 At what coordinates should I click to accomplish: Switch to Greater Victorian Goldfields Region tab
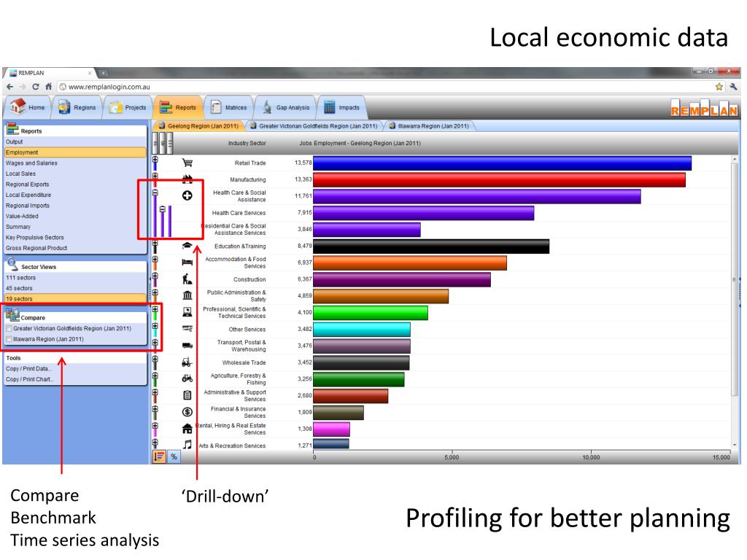point(314,126)
